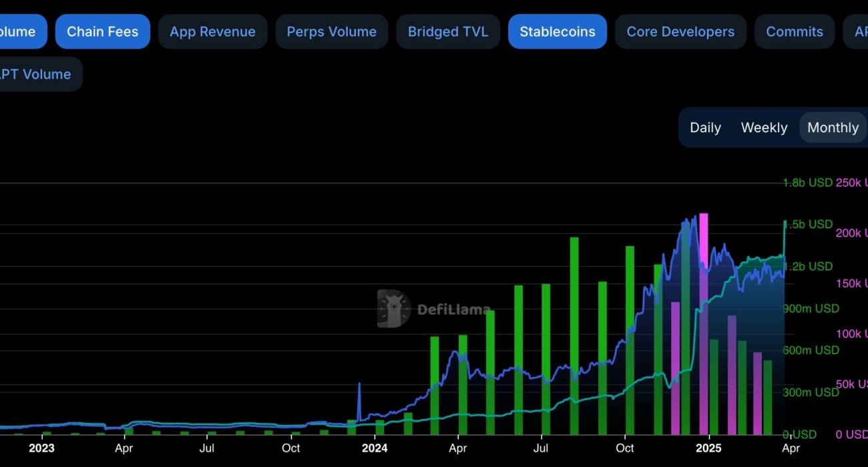This screenshot has height=467, width=868.
Task: Choose the Monthly interval option
Action: (x=833, y=127)
